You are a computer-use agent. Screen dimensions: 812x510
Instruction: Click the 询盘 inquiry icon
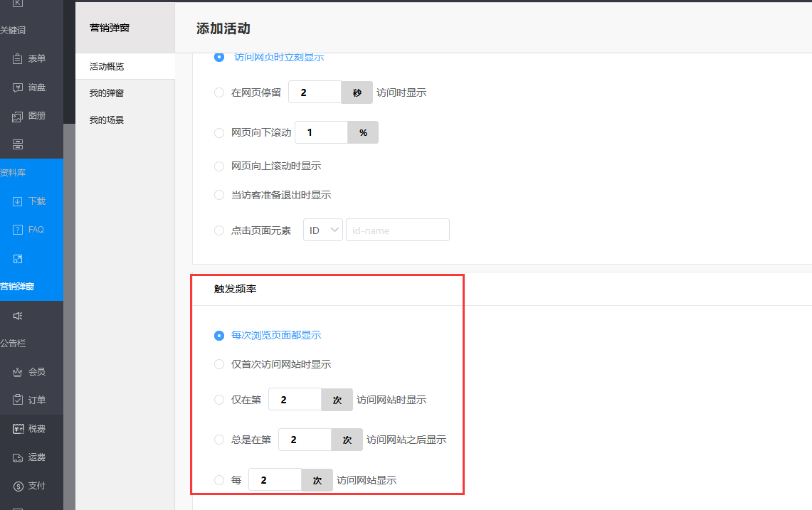click(19, 87)
